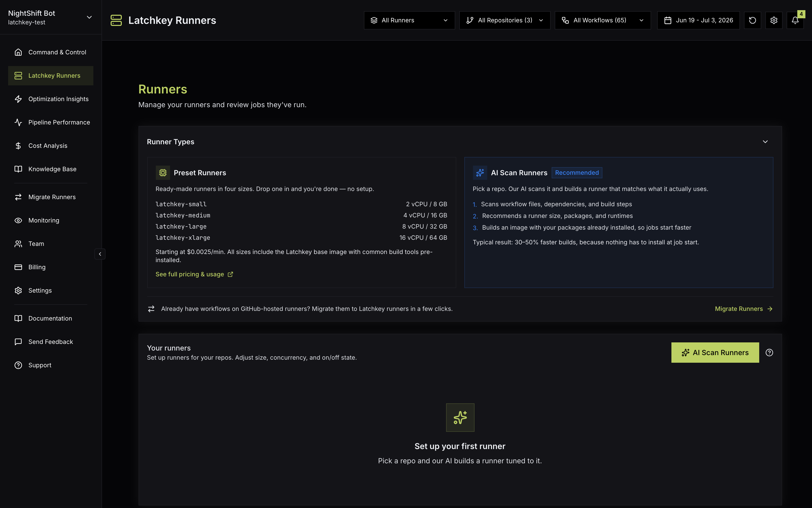Open Billing from the sidebar
This screenshot has width=812, height=508.
coord(51,267)
